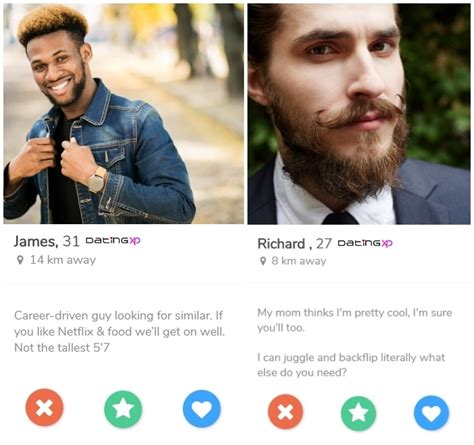Screen dimensions: 474x445
Task: Click the location pin next to 8 km away
Action: click(x=263, y=261)
